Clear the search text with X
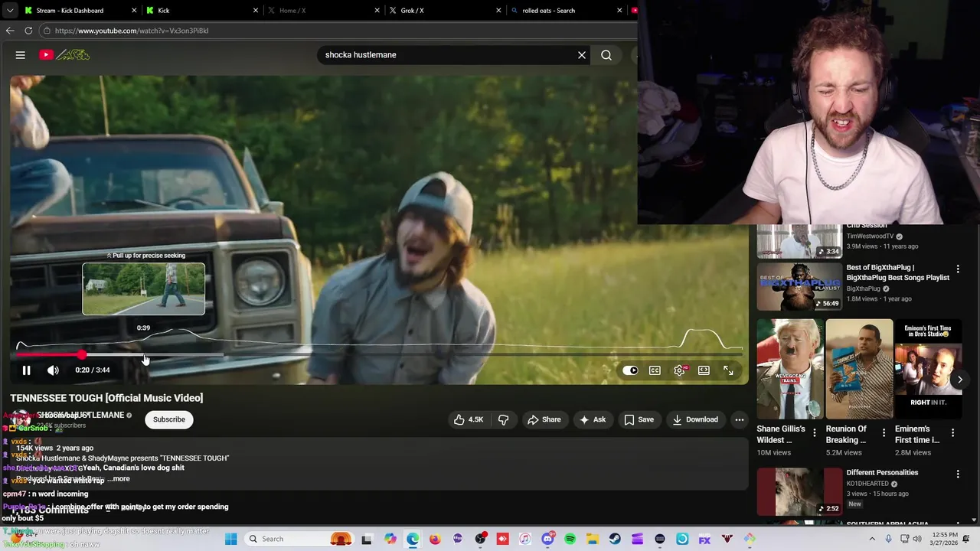The width and height of the screenshot is (980, 551). [582, 55]
